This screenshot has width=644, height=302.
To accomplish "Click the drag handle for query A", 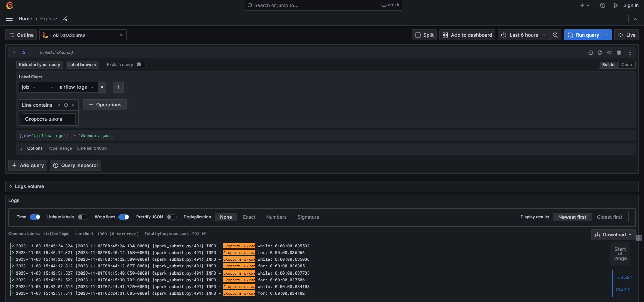I will coord(630,53).
